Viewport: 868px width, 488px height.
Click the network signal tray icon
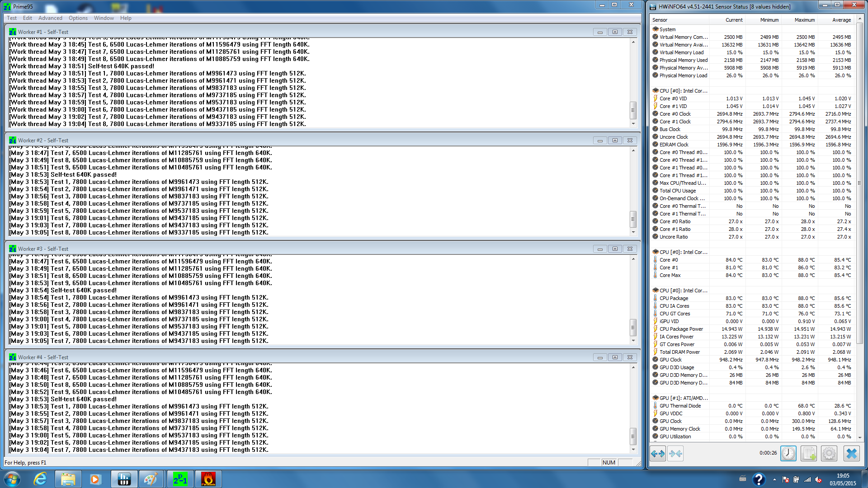tap(807, 479)
